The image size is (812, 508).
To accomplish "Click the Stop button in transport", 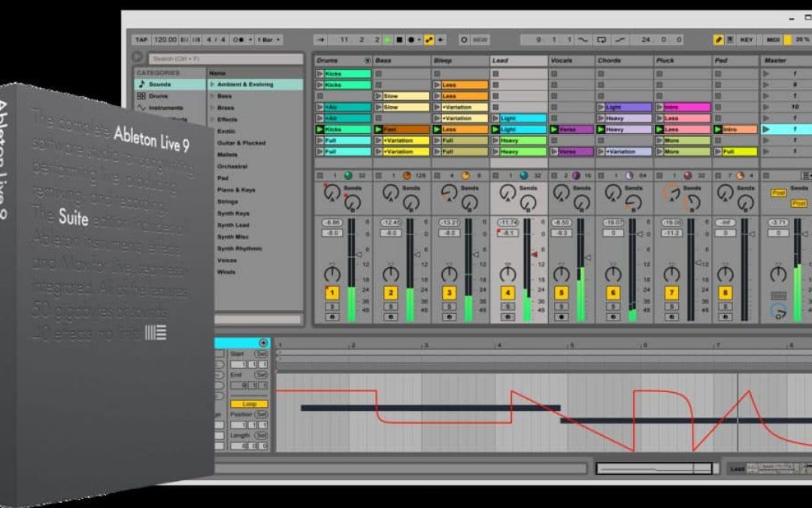I will click(x=399, y=39).
